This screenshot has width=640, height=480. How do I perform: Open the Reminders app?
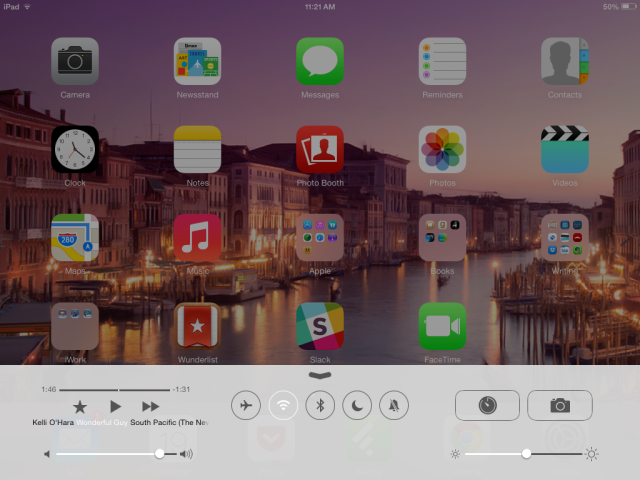click(x=442, y=61)
